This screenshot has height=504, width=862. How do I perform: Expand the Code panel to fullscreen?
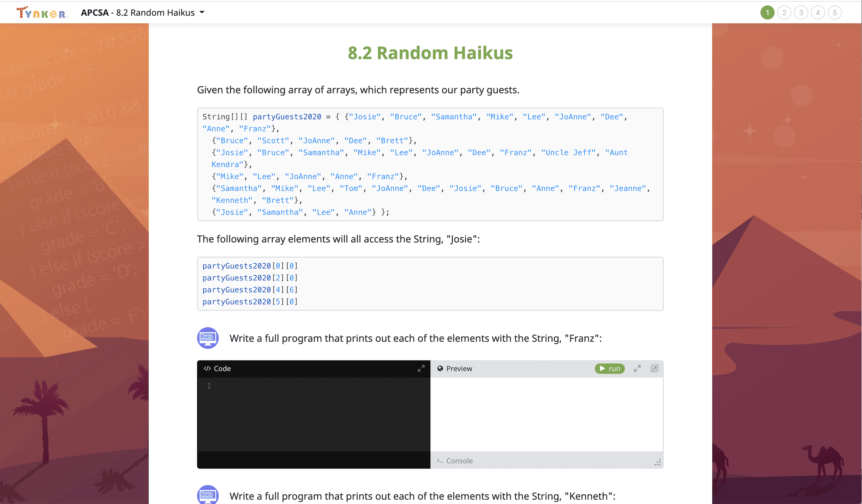pos(421,368)
